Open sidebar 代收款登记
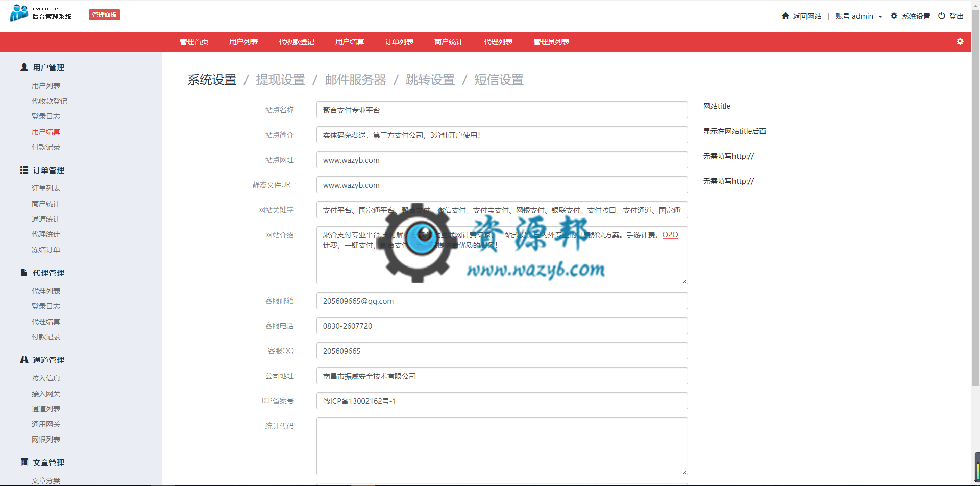The width and height of the screenshot is (980, 486). tap(50, 101)
